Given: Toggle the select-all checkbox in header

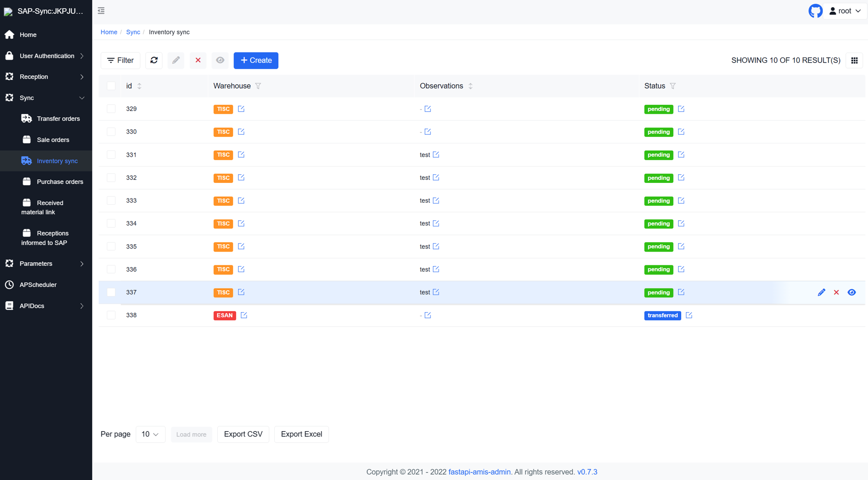Looking at the screenshot, I should point(111,86).
